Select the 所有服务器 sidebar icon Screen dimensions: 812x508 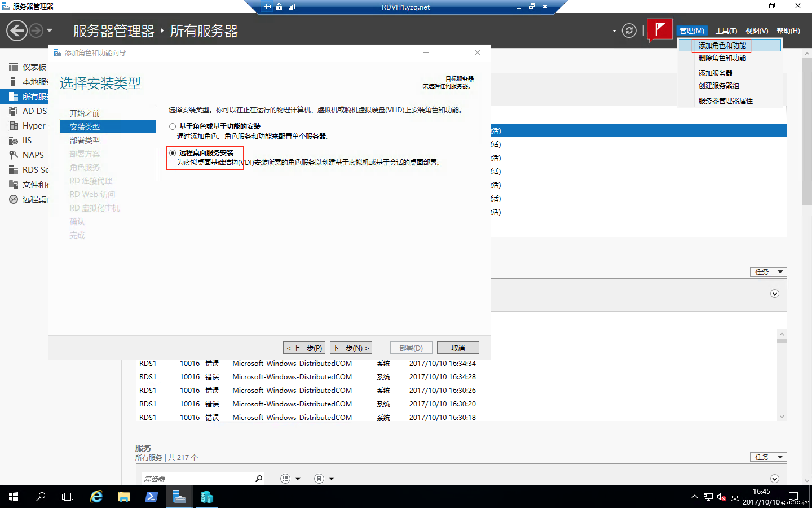[x=14, y=97]
